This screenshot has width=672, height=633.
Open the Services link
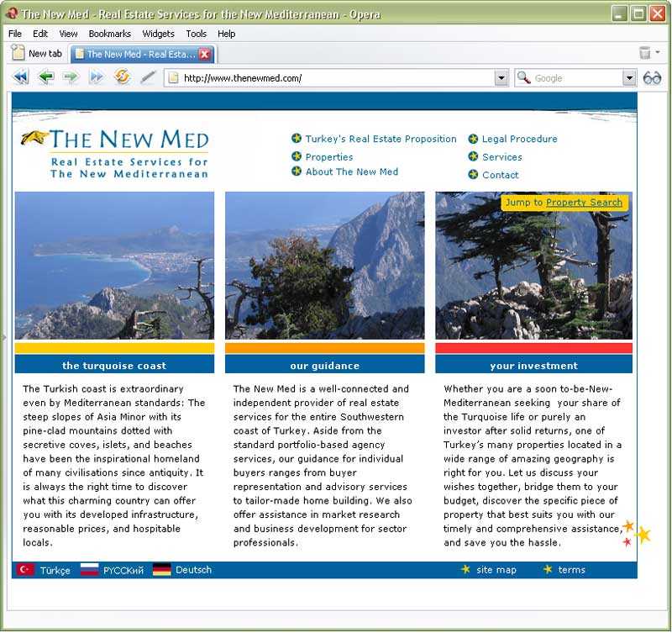point(501,157)
